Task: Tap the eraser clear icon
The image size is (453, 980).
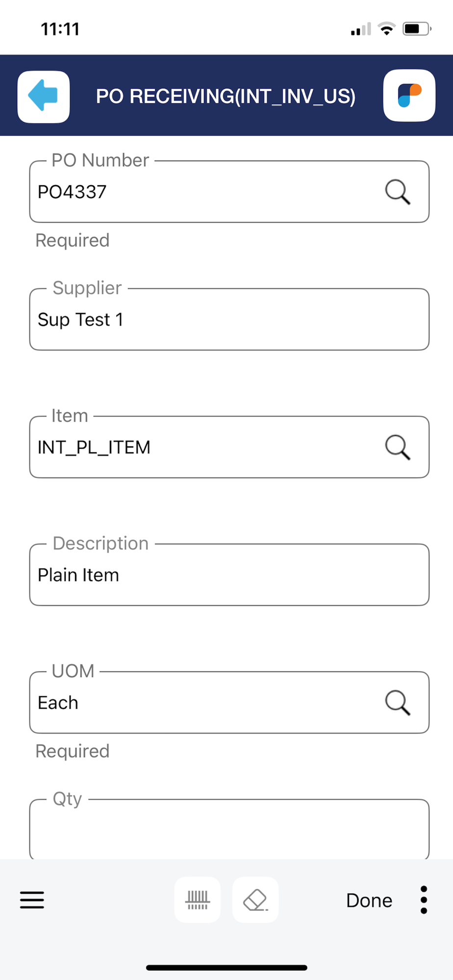Action: [x=255, y=900]
